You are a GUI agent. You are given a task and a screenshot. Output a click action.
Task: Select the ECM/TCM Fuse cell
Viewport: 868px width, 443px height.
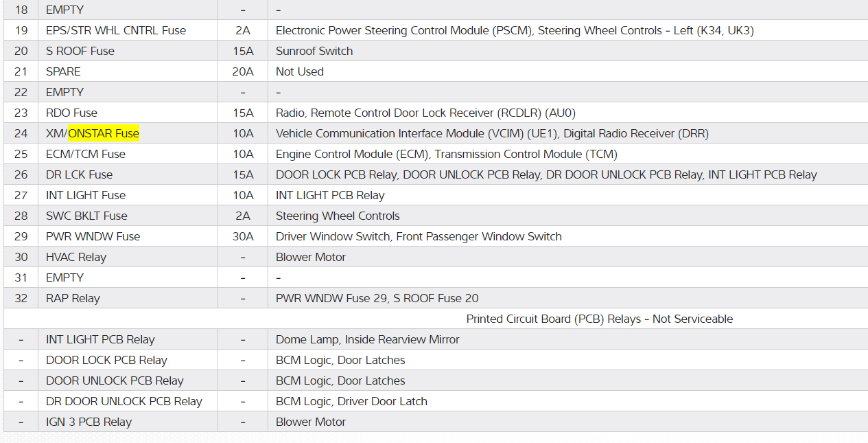pos(85,154)
